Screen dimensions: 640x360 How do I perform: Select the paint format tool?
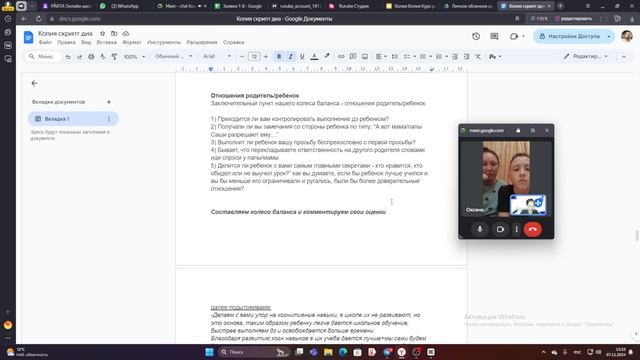(114, 57)
